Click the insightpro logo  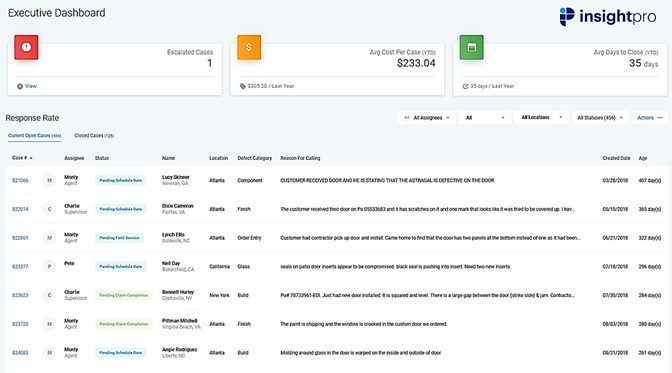click(x=608, y=17)
